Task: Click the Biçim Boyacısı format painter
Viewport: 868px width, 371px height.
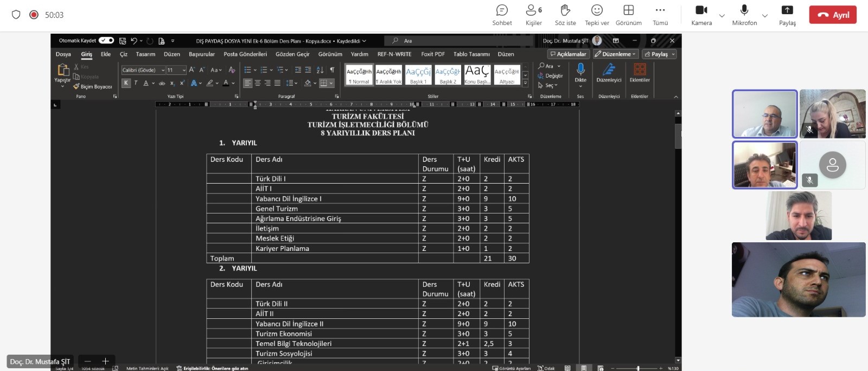Action: click(93, 86)
